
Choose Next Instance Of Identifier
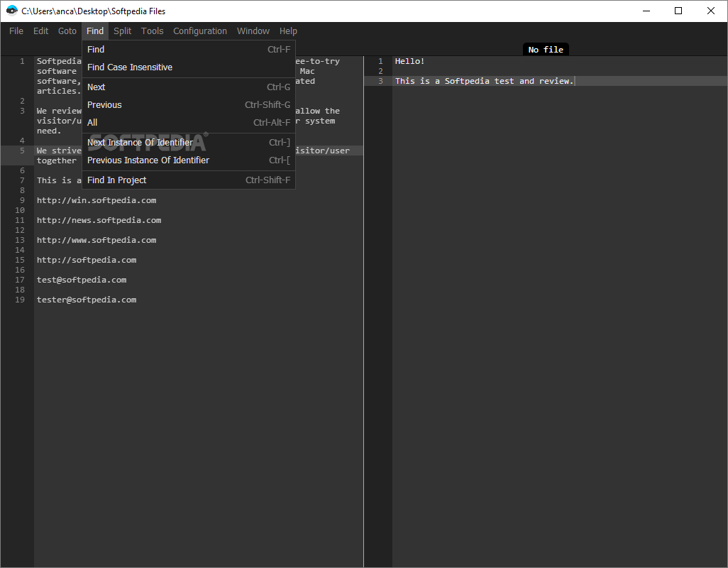pyautogui.click(x=189, y=143)
